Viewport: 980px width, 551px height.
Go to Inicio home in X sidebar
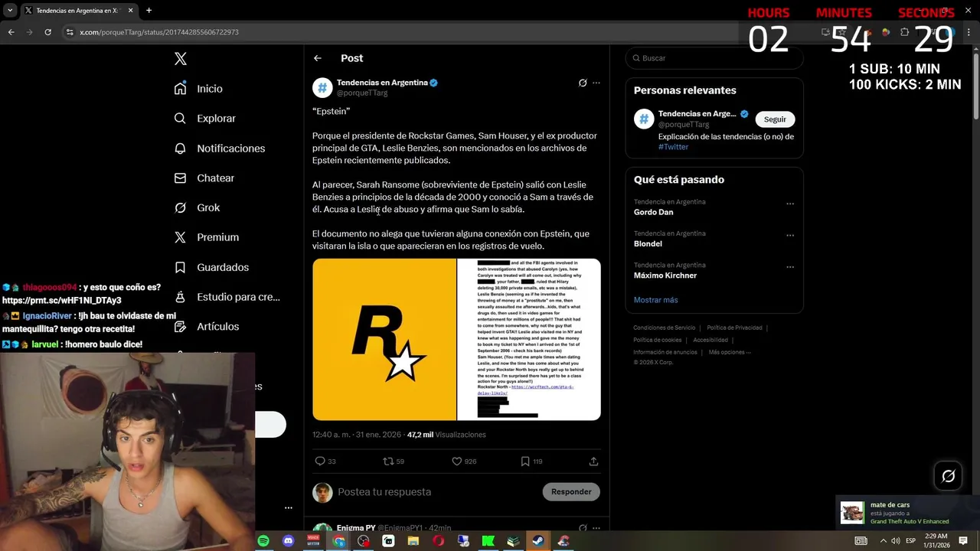pyautogui.click(x=199, y=89)
